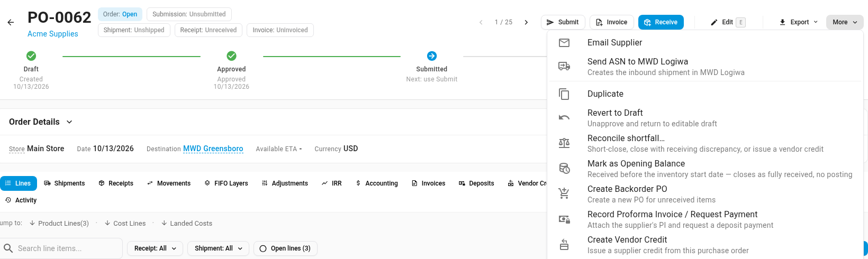Click the Email Supplier envelope icon

pyautogui.click(x=564, y=43)
